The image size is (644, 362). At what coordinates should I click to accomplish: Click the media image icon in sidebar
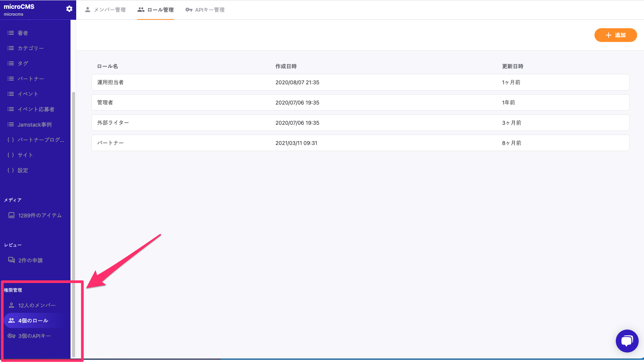coord(11,216)
